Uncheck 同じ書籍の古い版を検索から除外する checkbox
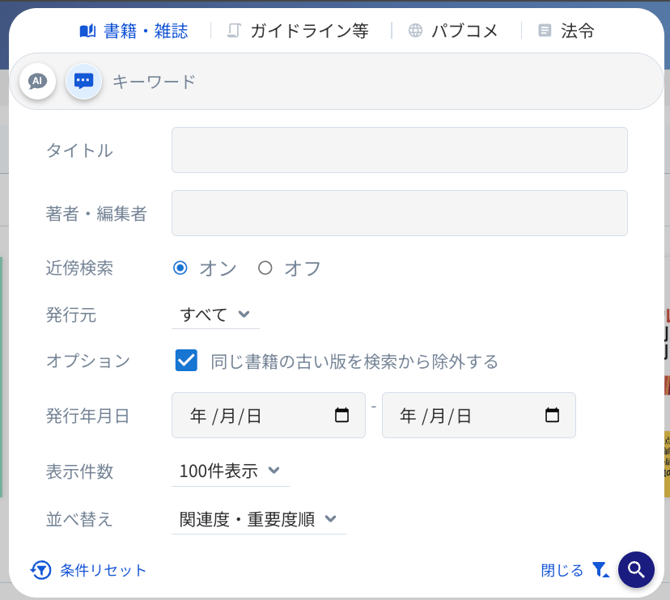The height and width of the screenshot is (600, 670). coord(186,361)
